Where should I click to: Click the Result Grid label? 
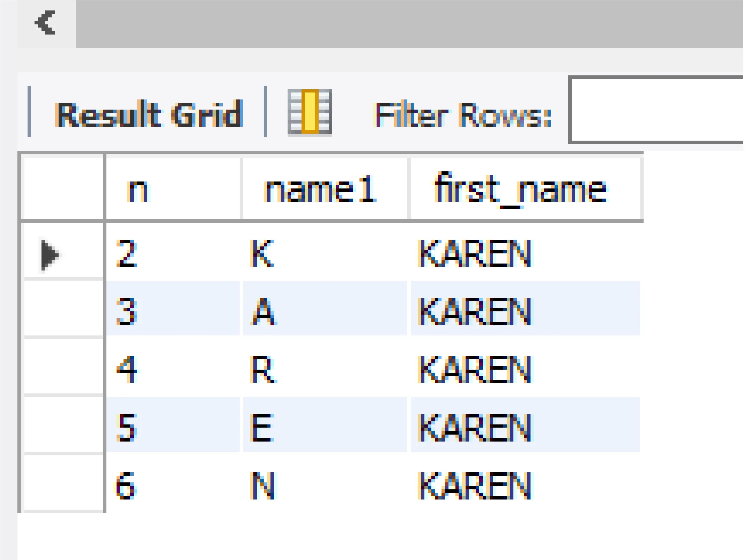pyautogui.click(x=149, y=115)
